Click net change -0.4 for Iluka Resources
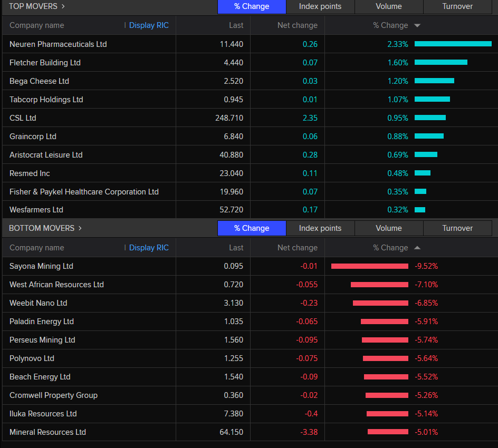 [x=311, y=414]
